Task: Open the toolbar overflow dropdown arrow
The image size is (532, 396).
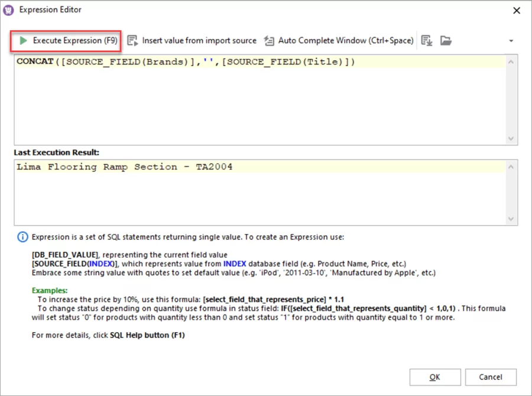Action: (511, 40)
